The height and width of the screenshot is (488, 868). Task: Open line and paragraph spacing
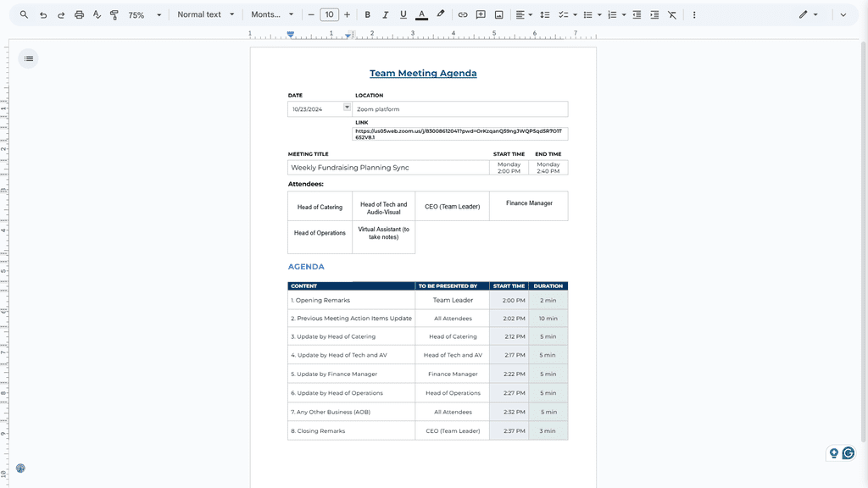pyautogui.click(x=545, y=15)
